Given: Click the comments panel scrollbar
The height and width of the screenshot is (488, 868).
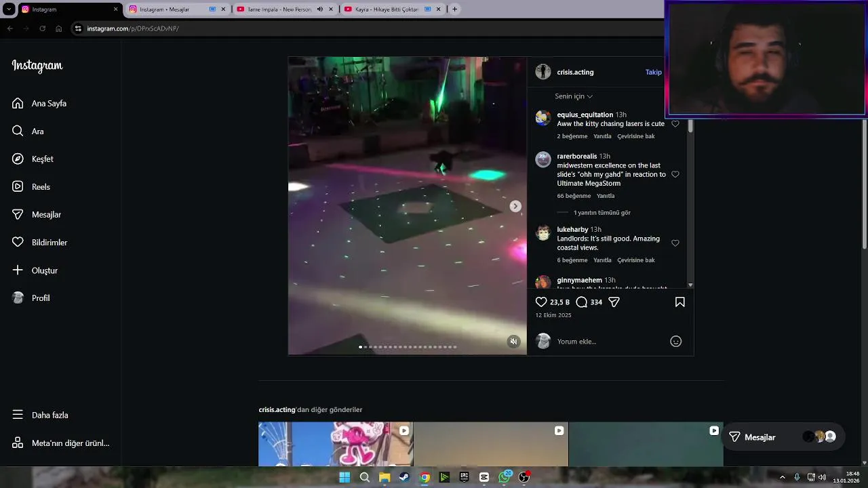Looking at the screenshot, I should pos(690,126).
